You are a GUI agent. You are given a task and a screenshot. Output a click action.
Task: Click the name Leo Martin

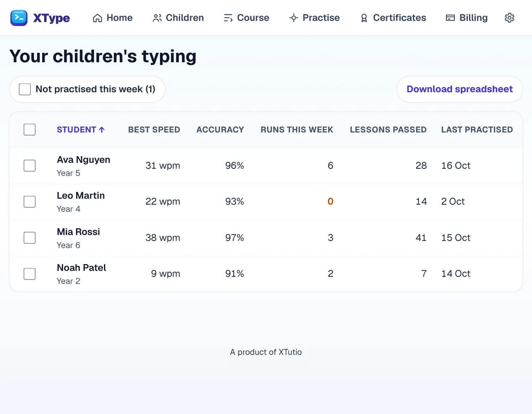(x=81, y=196)
